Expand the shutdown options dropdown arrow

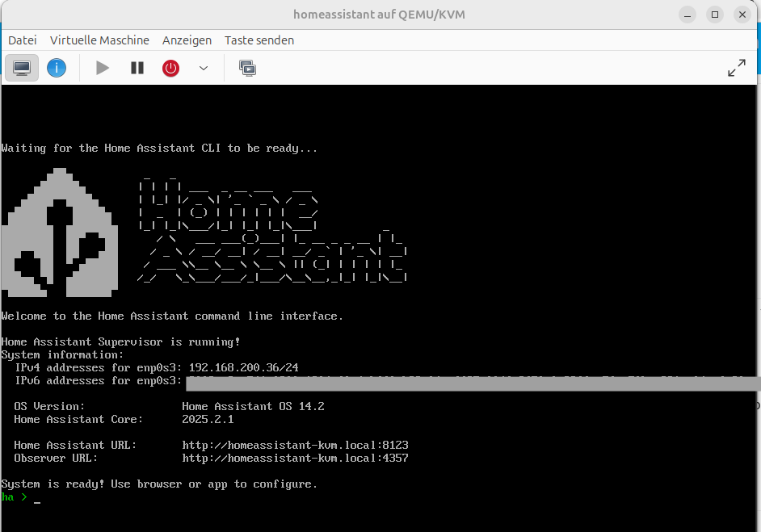(204, 68)
